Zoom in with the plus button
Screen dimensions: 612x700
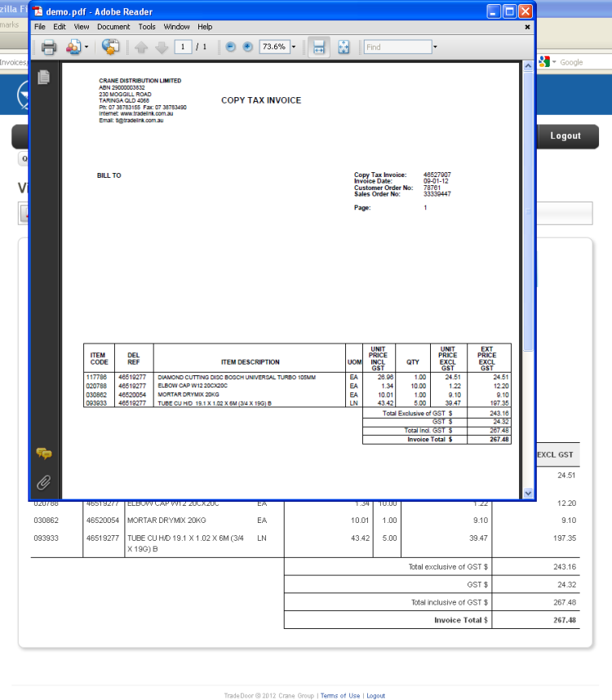click(248, 47)
